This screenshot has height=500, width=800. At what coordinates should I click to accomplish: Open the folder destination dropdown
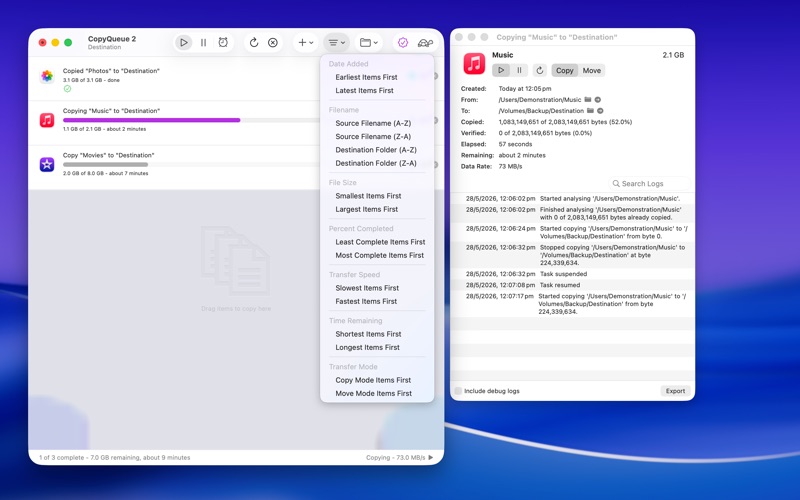tap(369, 42)
